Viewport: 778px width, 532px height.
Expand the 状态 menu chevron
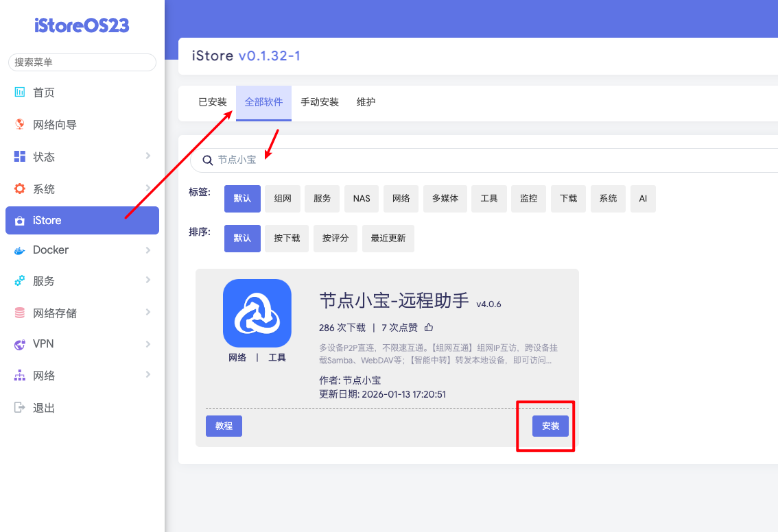click(148, 156)
